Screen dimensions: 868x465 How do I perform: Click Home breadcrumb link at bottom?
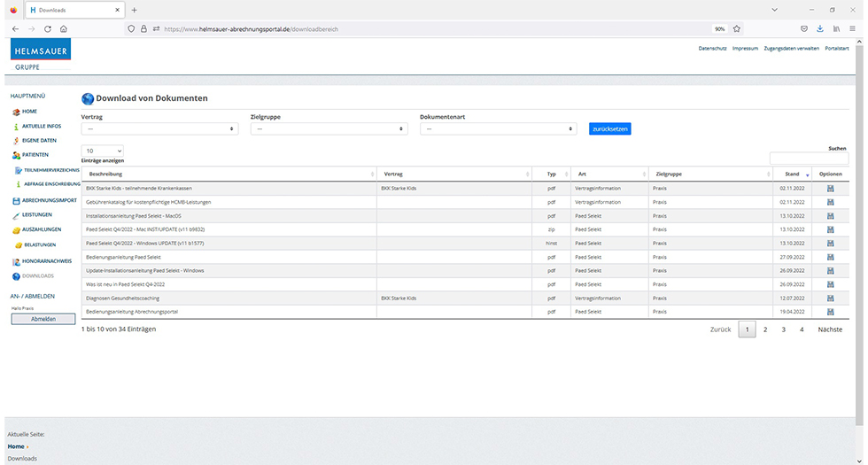tap(16, 446)
